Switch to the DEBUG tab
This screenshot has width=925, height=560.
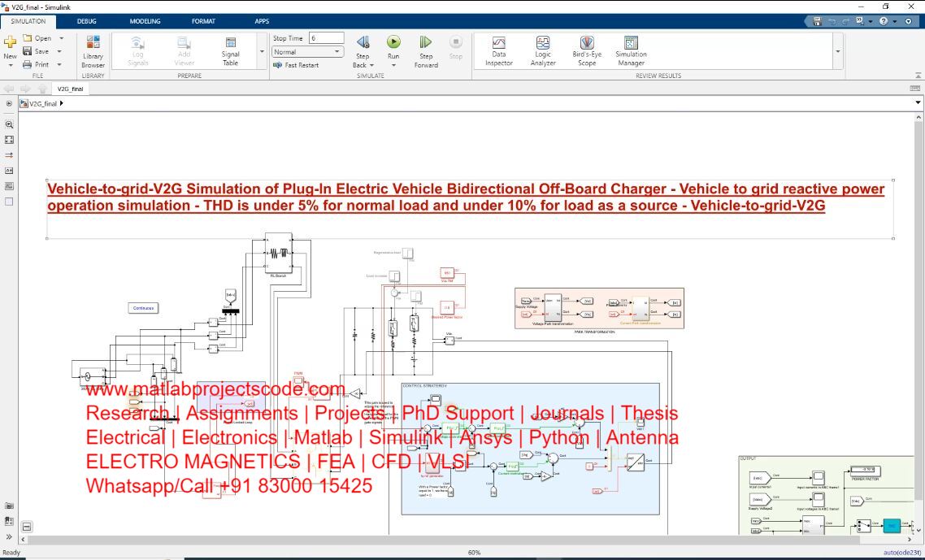(x=87, y=21)
